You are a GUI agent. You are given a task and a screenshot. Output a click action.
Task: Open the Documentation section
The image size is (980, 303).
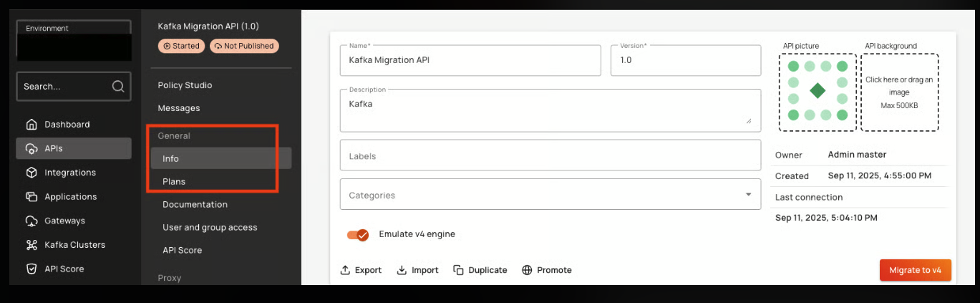point(195,205)
